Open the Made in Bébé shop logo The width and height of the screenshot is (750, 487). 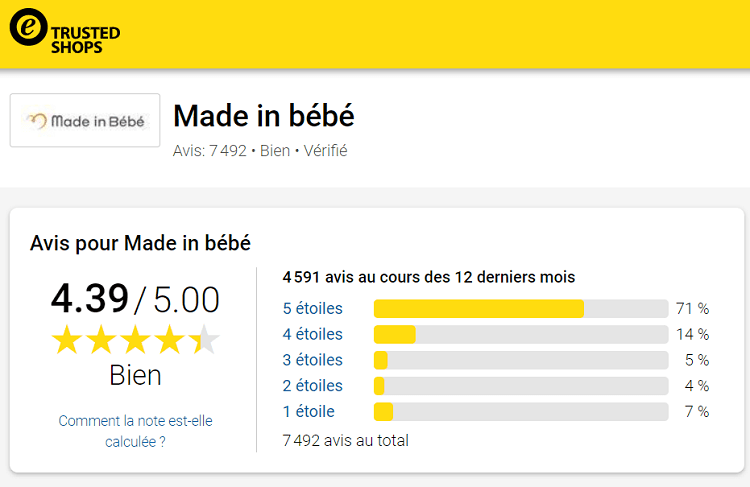(x=85, y=121)
